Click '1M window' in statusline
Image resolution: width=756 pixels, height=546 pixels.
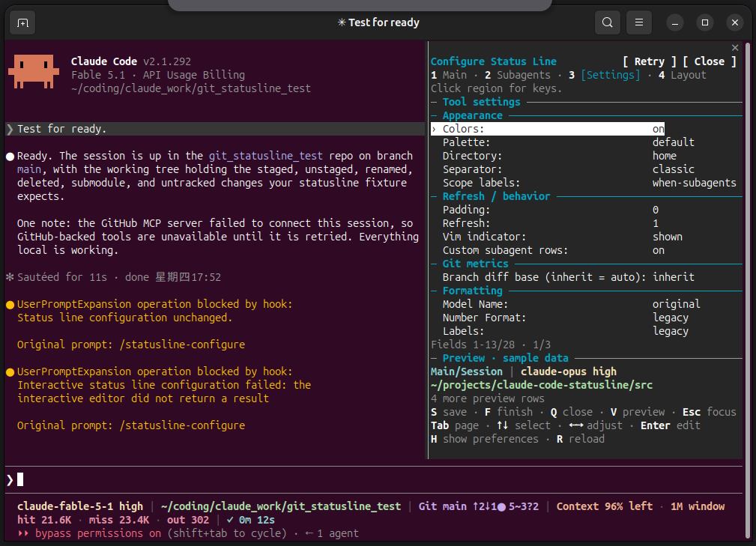[697, 506]
